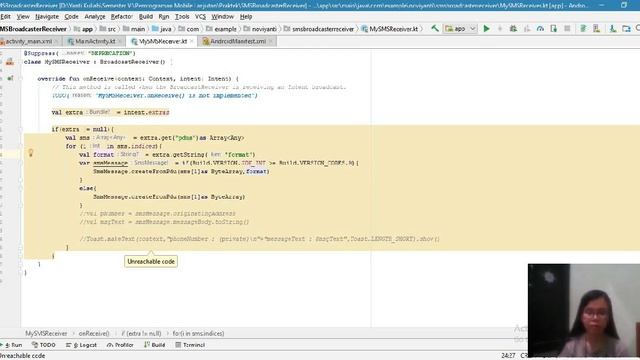
Task: Click the Stop square icon
Action: point(567,29)
